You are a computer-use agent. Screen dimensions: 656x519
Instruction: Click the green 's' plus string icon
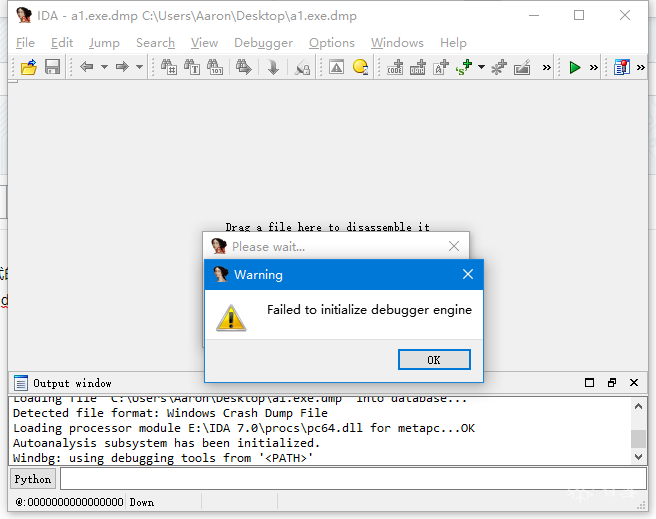coord(464,67)
